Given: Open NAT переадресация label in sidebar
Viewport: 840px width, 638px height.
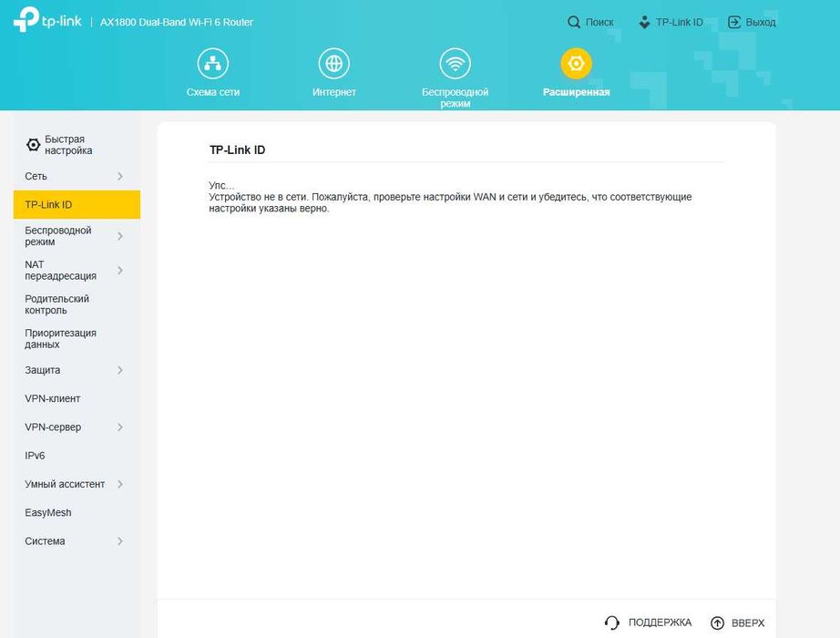Looking at the screenshot, I should click(60, 270).
